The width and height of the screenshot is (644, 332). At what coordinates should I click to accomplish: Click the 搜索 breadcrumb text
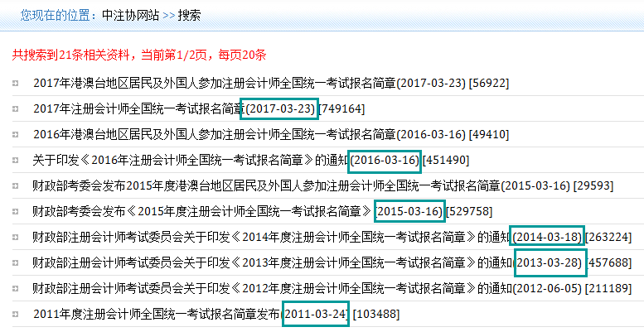189,16
